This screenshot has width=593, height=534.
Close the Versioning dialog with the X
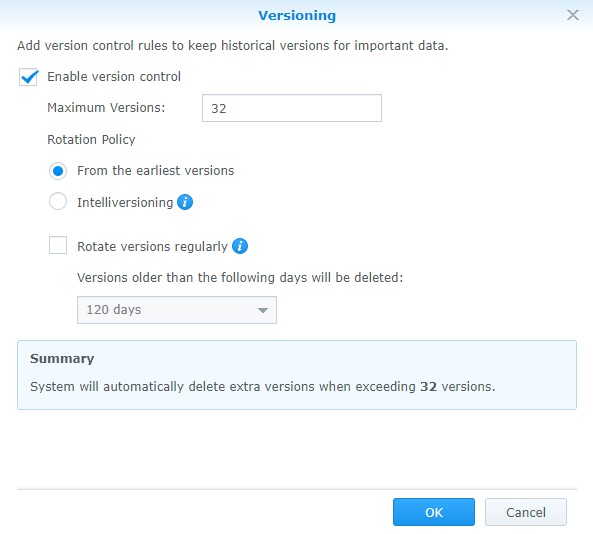coord(573,15)
